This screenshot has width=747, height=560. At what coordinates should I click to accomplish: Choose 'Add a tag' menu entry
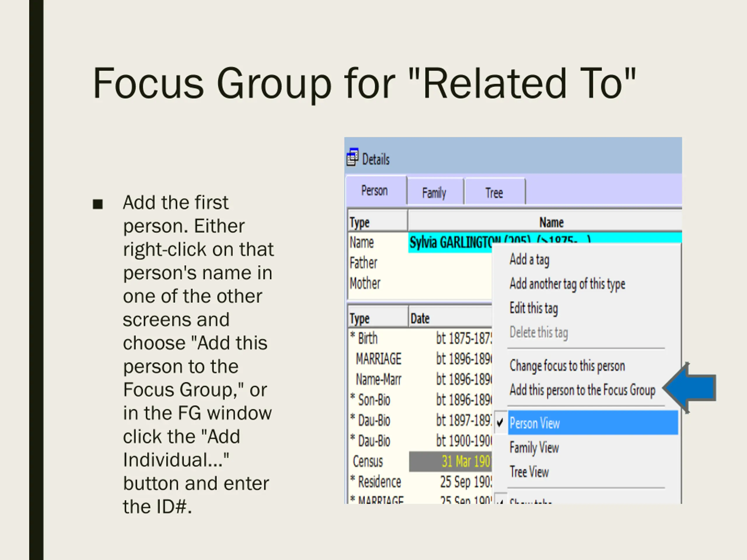pyautogui.click(x=529, y=260)
